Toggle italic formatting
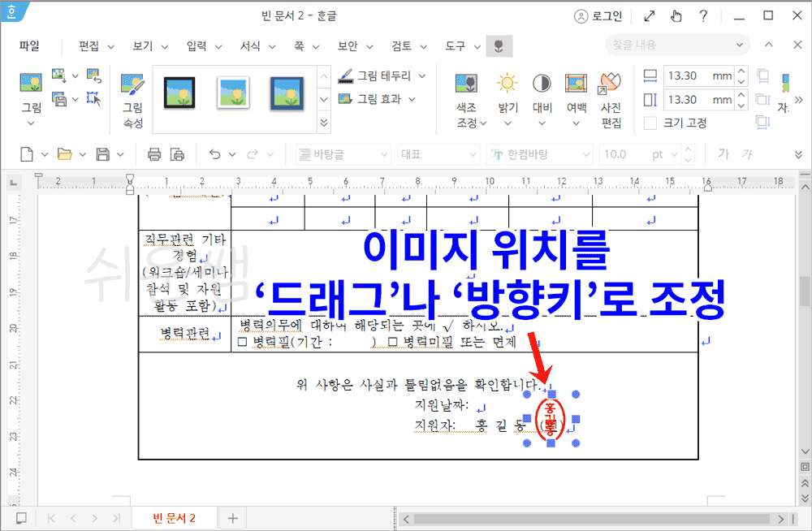Image resolution: width=812 pixels, height=531 pixels. 748,154
